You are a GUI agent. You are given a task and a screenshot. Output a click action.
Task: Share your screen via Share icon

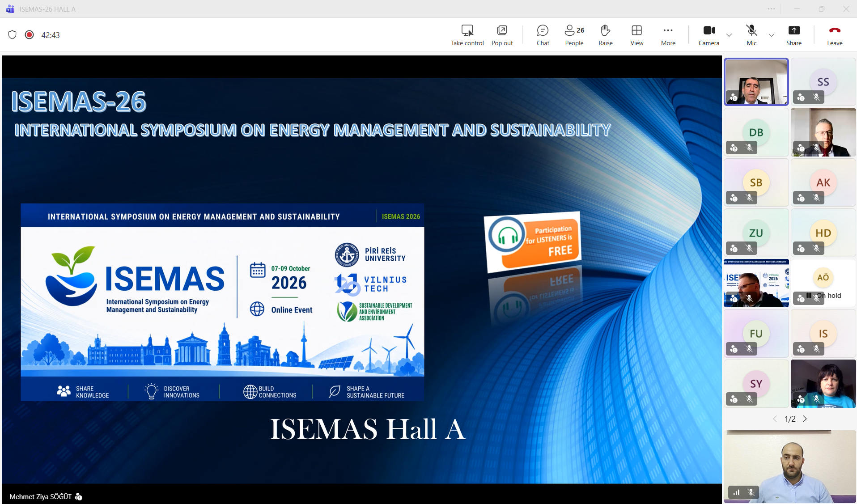pyautogui.click(x=794, y=35)
